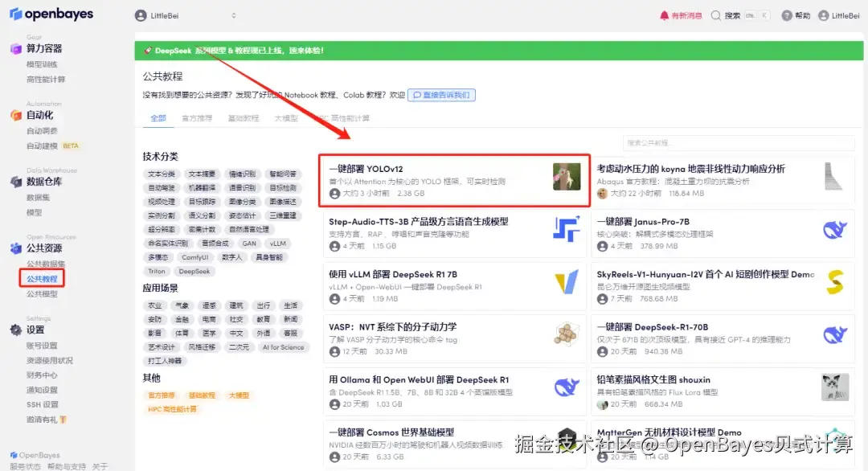This screenshot has width=868, height=471.
Task: Filter by the orange HPC 高性能计算 tag
Action: pos(172,410)
